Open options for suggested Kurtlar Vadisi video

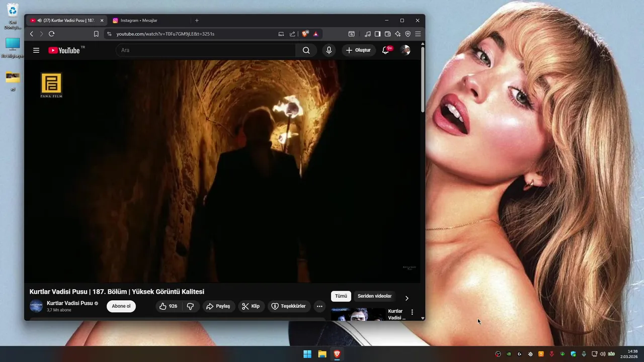click(412, 312)
